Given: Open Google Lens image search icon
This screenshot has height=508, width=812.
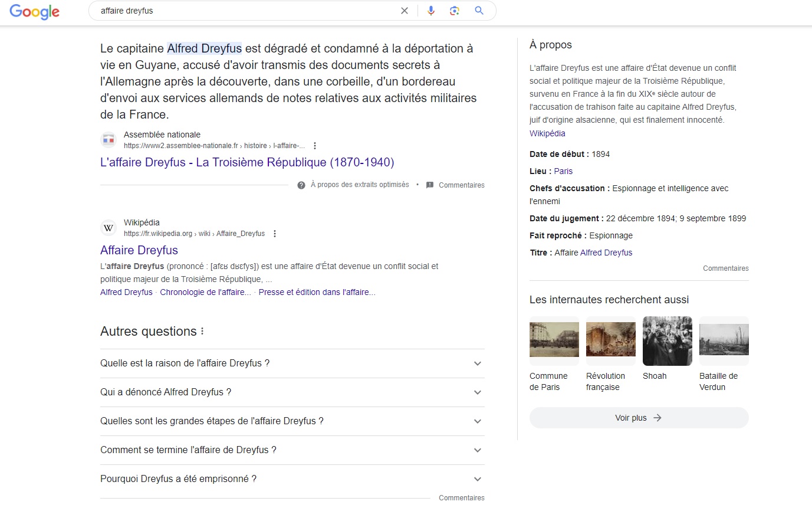Looking at the screenshot, I should click(455, 11).
